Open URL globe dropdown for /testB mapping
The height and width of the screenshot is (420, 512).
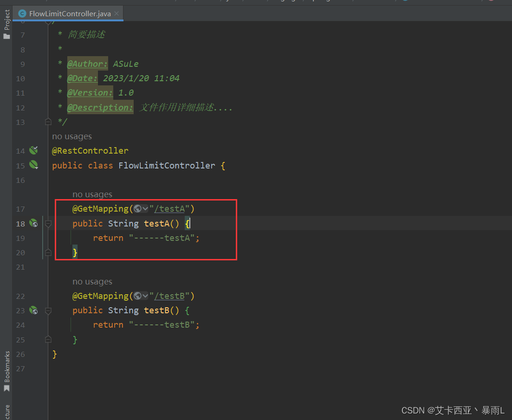click(x=141, y=296)
